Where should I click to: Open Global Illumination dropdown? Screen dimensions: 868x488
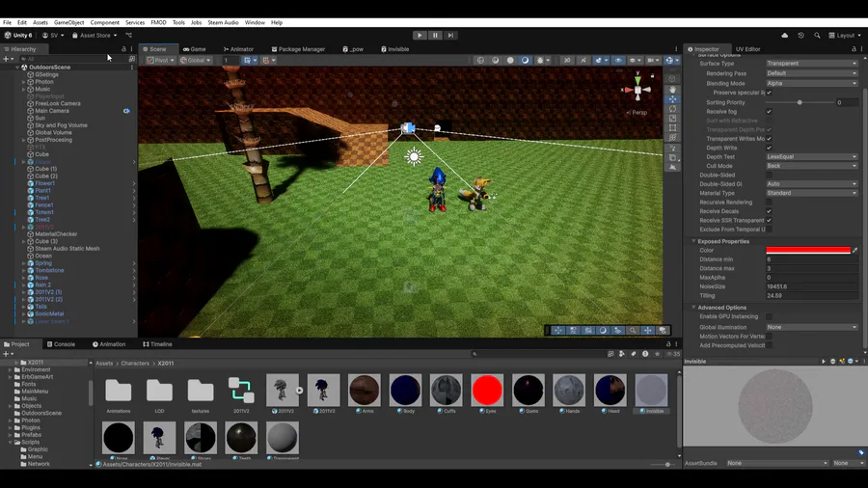coord(811,327)
